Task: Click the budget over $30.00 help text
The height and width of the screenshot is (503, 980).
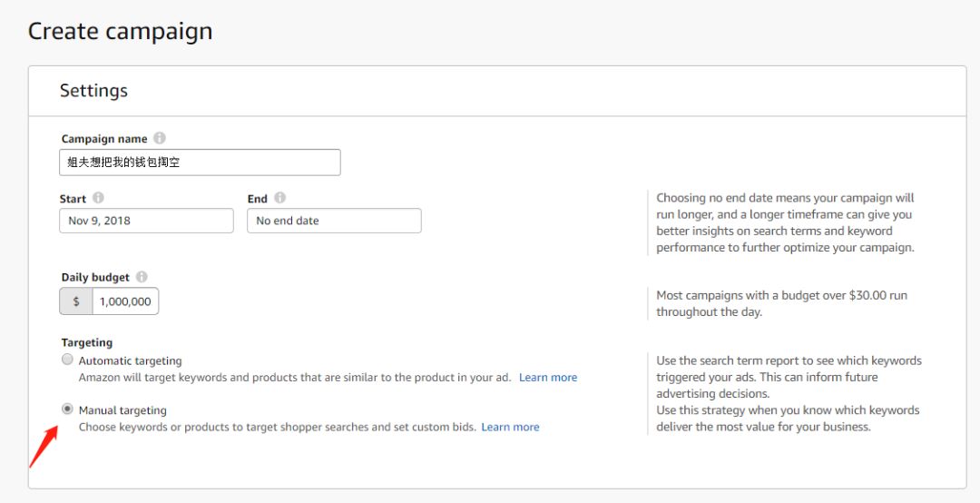Action: pyautogui.click(x=780, y=303)
